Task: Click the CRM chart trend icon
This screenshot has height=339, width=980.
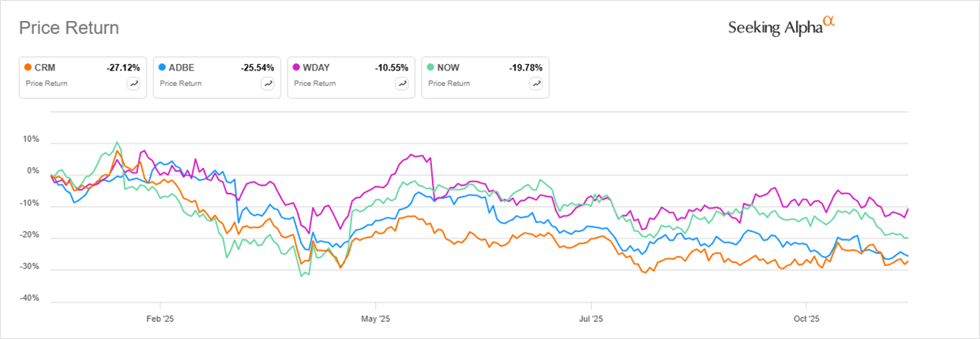Action: coord(133,83)
